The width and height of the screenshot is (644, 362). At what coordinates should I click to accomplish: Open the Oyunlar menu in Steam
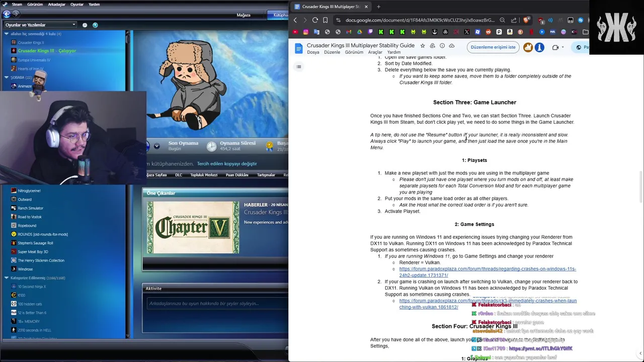(x=77, y=5)
